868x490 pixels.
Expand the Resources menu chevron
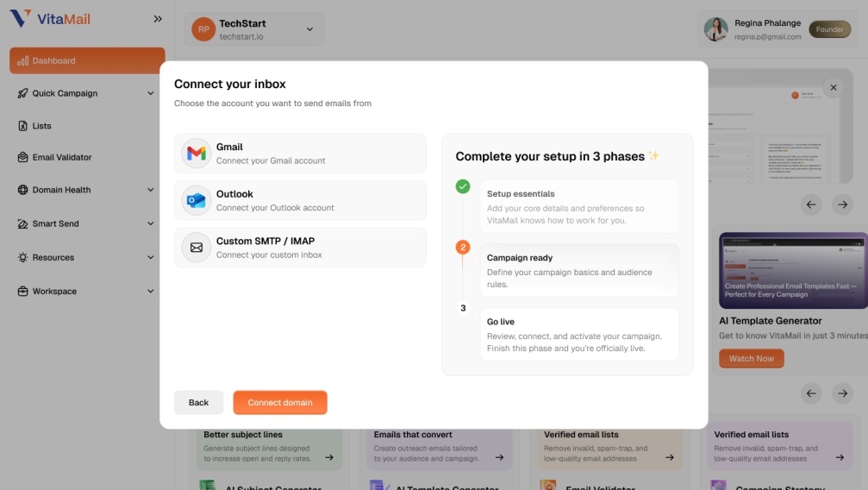click(x=151, y=257)
